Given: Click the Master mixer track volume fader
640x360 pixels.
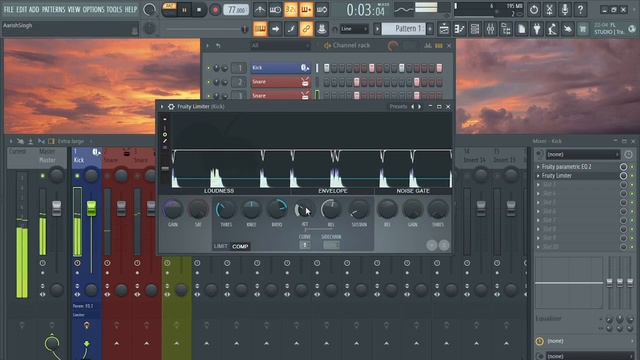Looking at the screenshot, I should pyautogui.click(x=56, y=208).
